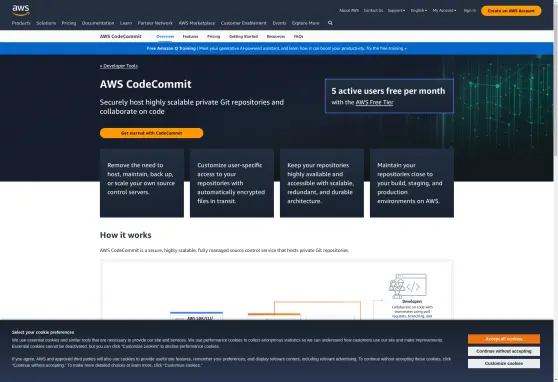Click the 'Customize user-specific access' card
The width and height of the screenshot is (558, 382).
pos(232,183)
